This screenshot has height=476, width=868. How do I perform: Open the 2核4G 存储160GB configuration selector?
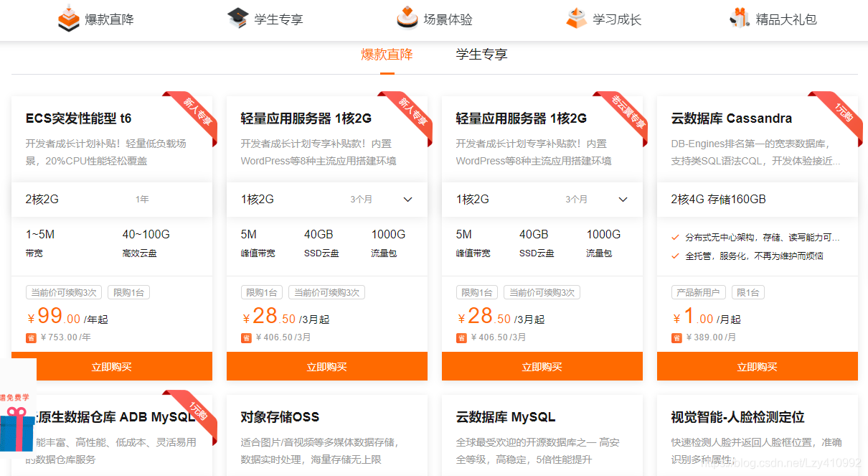(758, 200)
